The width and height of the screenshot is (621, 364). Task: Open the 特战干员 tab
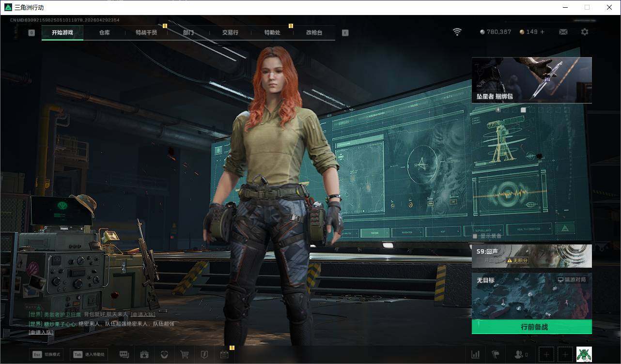click(x=146, y=32)
